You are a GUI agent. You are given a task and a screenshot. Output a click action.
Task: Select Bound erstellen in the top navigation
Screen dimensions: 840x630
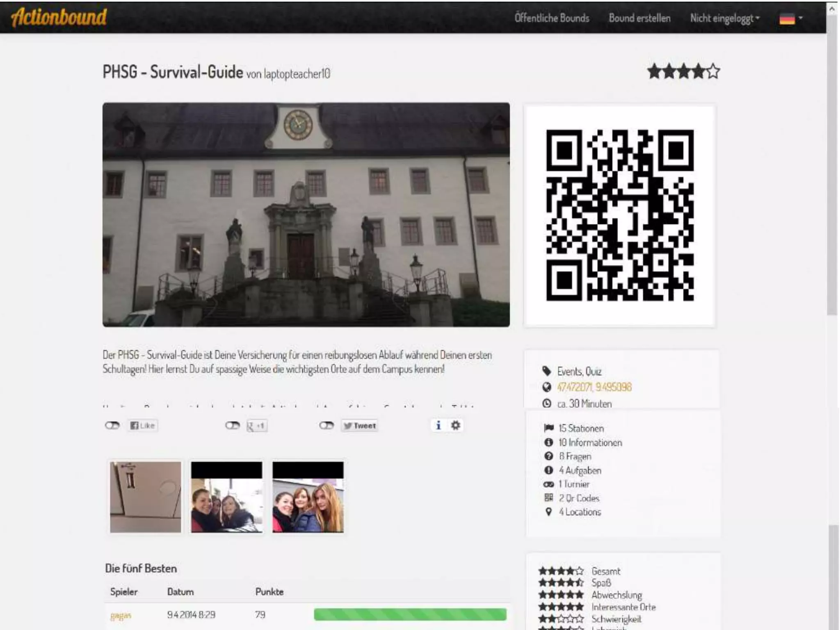point(639,18)
